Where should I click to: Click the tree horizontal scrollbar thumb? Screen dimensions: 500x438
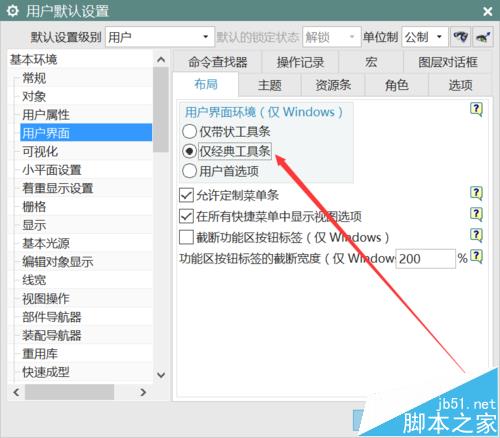[69, 392]
